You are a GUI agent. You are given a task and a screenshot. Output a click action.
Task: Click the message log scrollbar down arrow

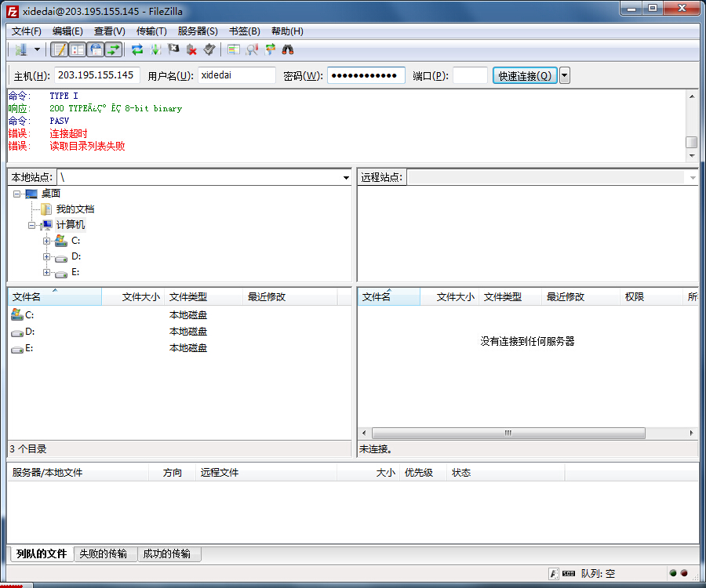(x=692, y=156)
